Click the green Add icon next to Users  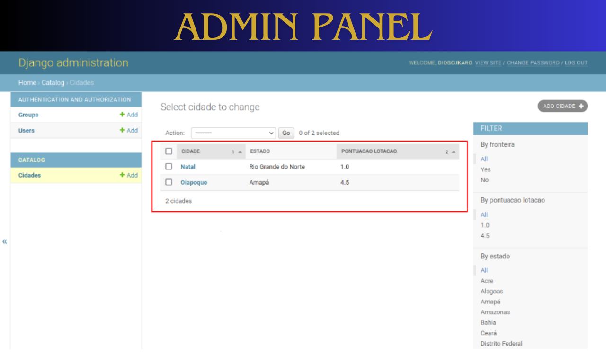[x=122, y=130]
